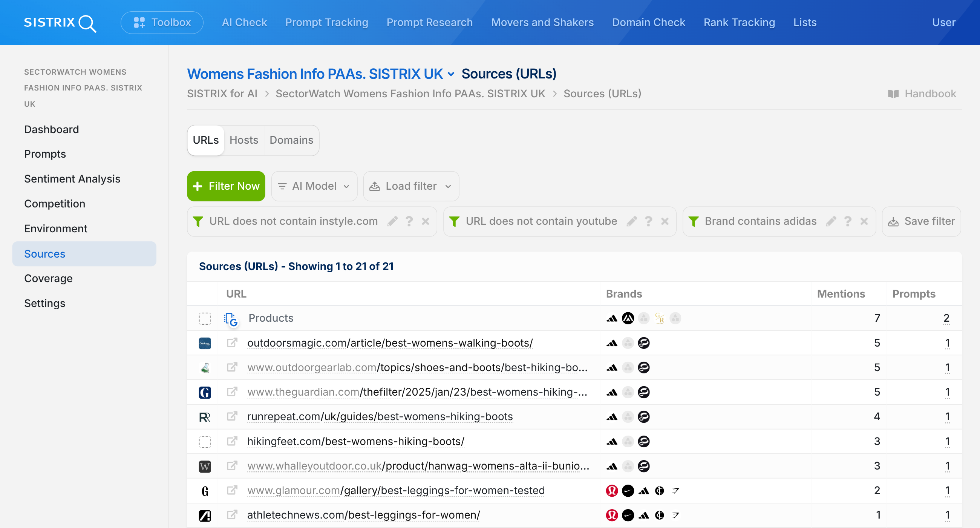This screenshot has width=980, height=528.
Task: Click external link icon for theguardian.com
Action: (232, 392)
